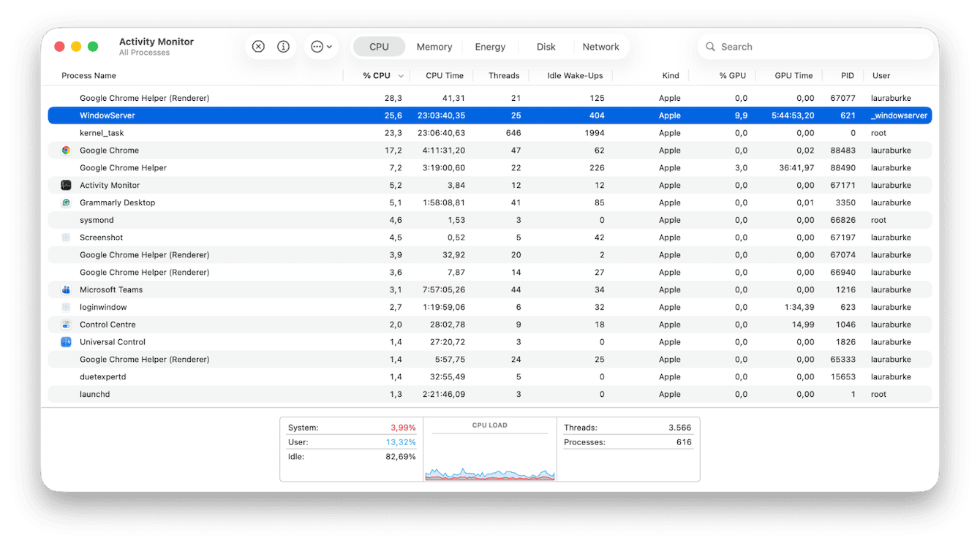Click the Threads column header
Screen dimensions: 980x546
pos(503,75)
